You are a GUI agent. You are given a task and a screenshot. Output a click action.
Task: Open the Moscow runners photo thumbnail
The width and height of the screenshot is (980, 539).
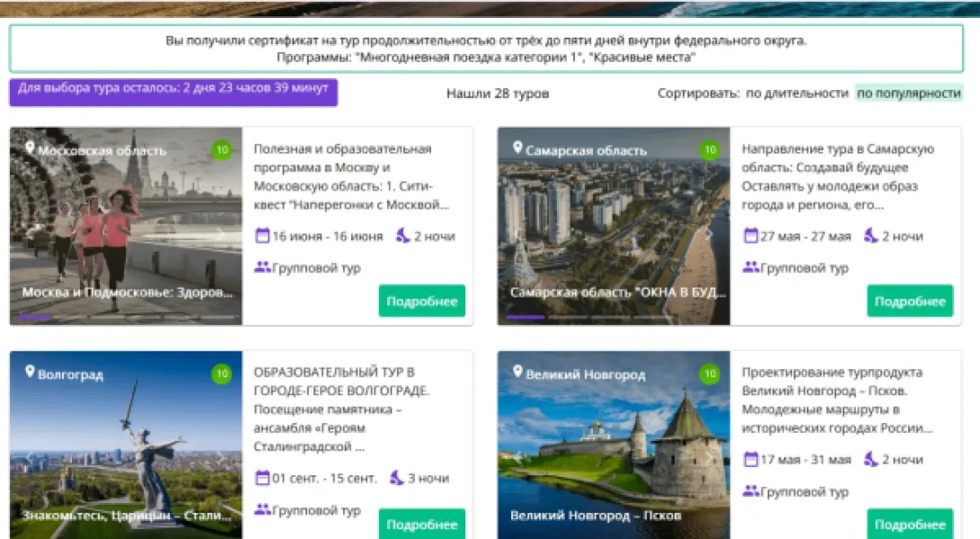coord(126,225)
